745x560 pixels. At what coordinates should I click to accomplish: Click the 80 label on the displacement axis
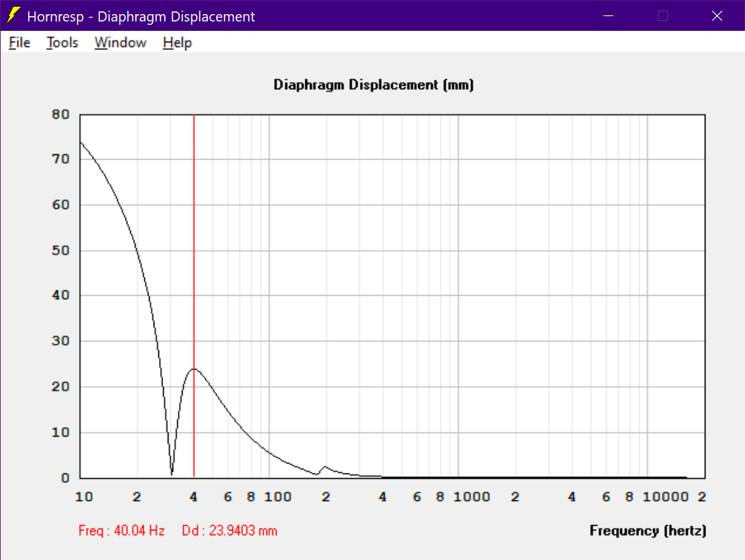[60, 115]
